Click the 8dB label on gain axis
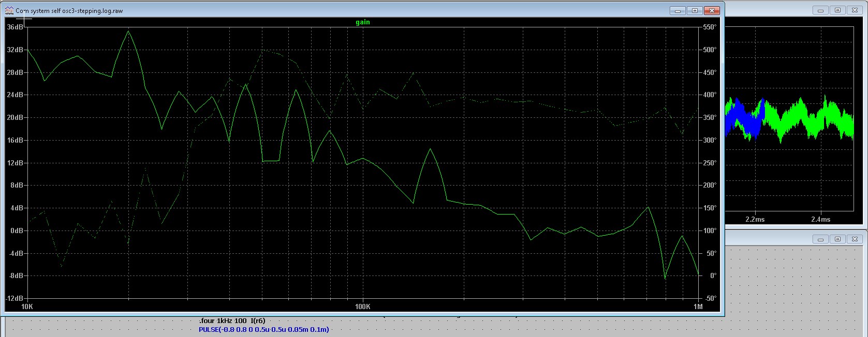The height and width of the screenshot is (337, 868). tap(17, 185)
